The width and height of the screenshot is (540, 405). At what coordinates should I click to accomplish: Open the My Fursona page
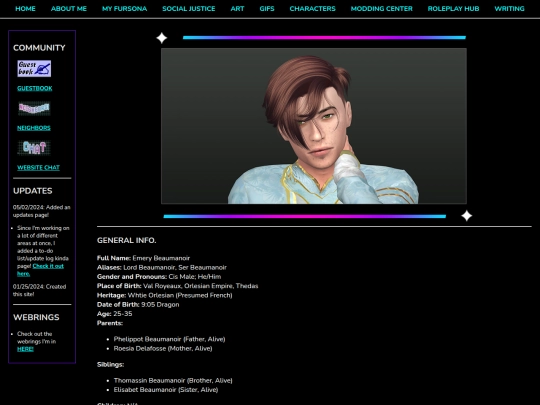point(124,9)
